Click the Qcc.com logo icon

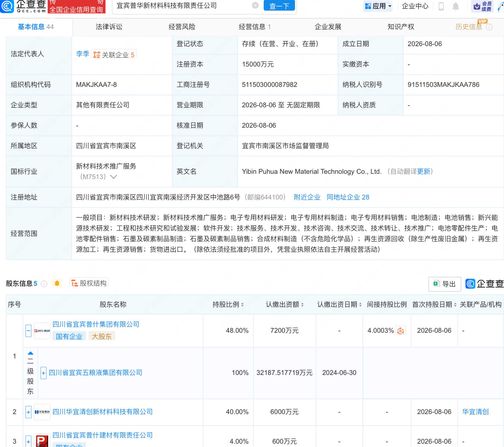7,6
